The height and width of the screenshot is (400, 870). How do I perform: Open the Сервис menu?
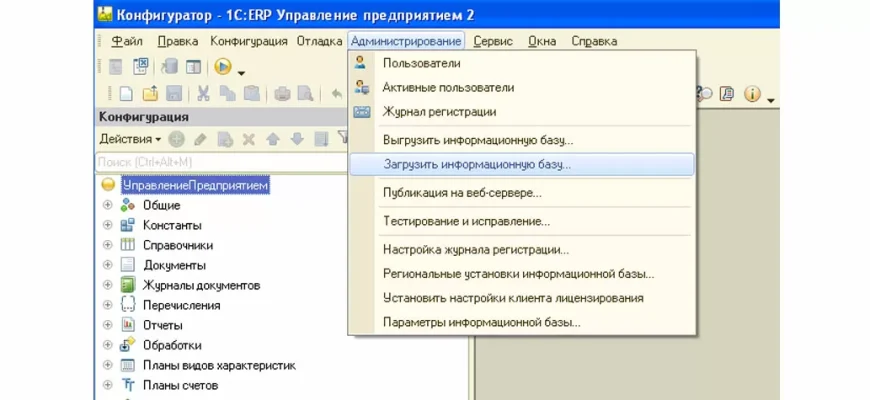click(493, 41)
